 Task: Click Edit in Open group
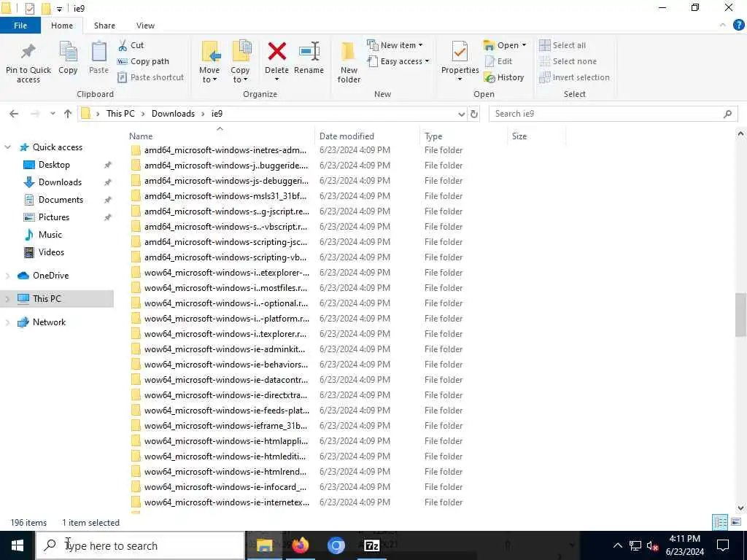tap(498, 61)
